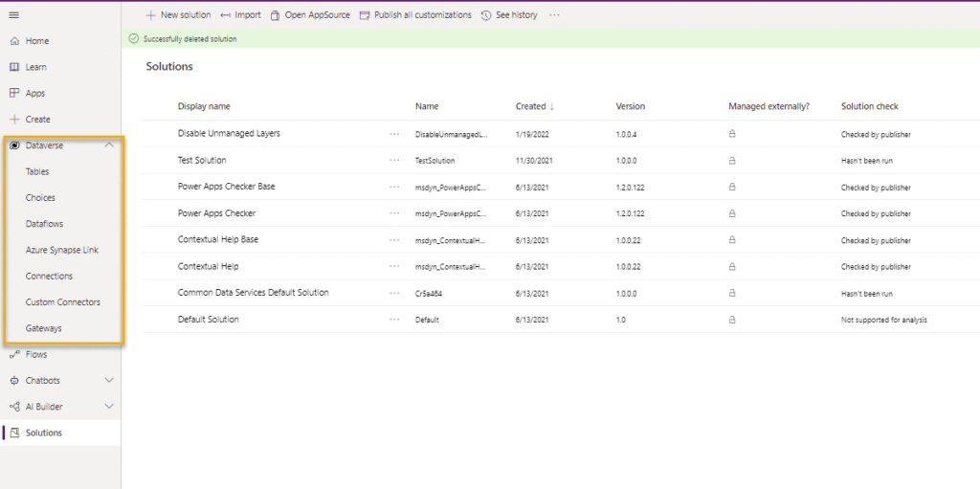Open Test Solution
Screen dimensions: 980x489
(202, 160)
